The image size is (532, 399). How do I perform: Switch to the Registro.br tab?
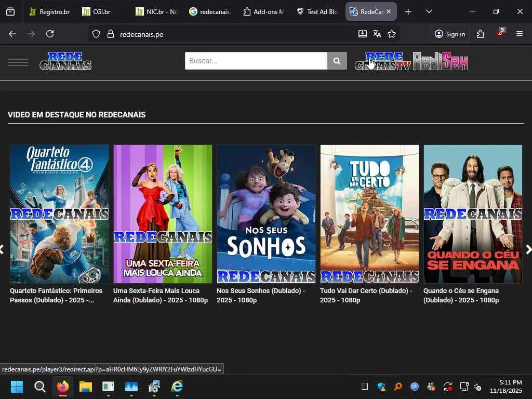click(x=49, y=11)
